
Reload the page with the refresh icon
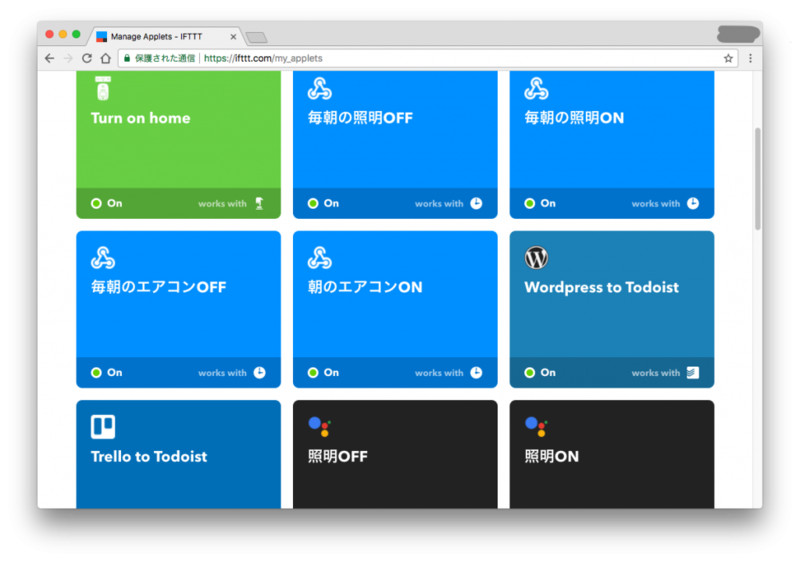tap(87, 58)
